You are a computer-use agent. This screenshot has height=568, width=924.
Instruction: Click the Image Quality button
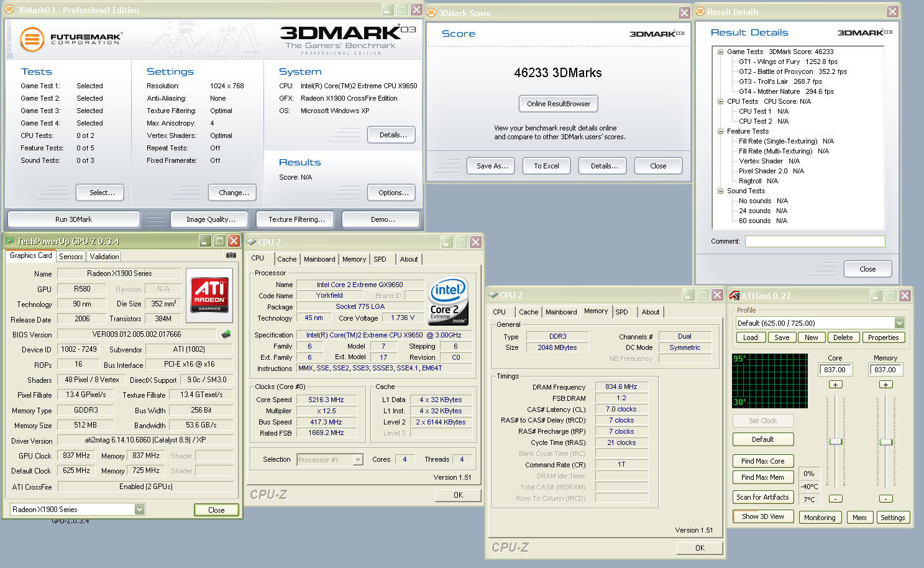point(211,219)
